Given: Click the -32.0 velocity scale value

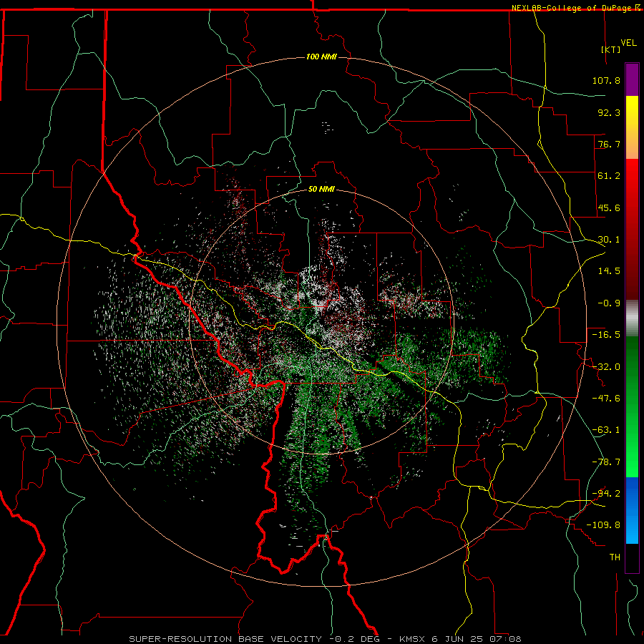Looking at the screenshot, I should point(606,367).
